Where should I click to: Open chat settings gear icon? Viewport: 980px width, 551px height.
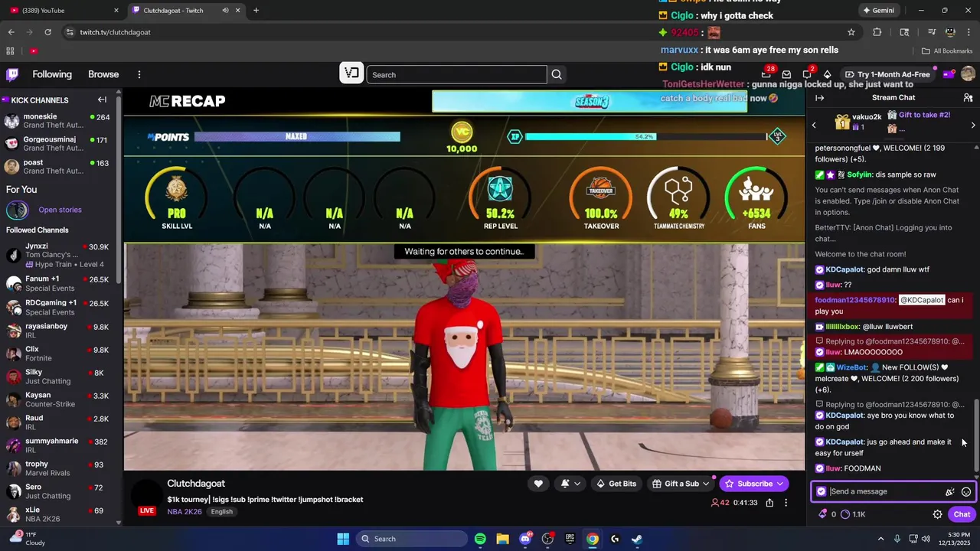click(x=937, y=514)
